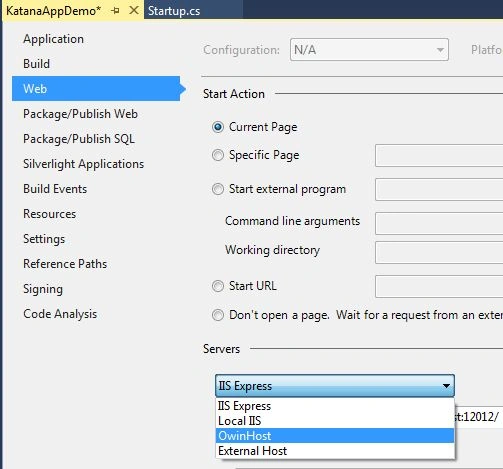Go to Package/Publish Web settings
The height and width of the screenshot is (469, 503).
[x=80, y=114]
